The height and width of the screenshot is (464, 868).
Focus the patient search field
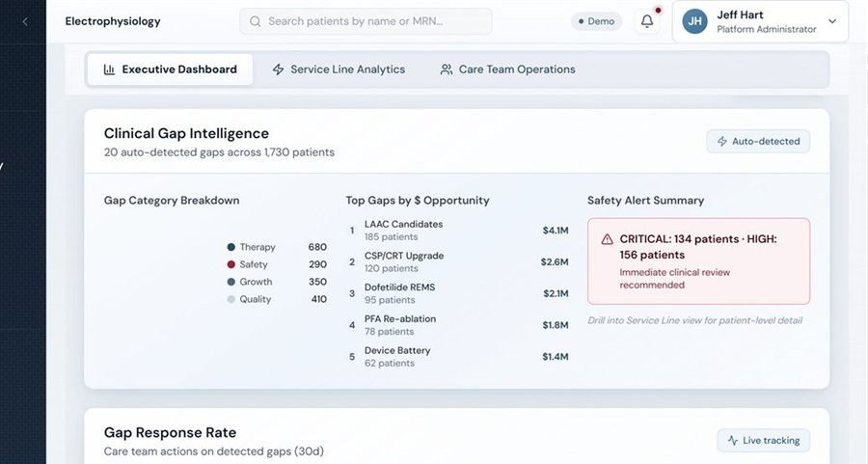(366, 21)
